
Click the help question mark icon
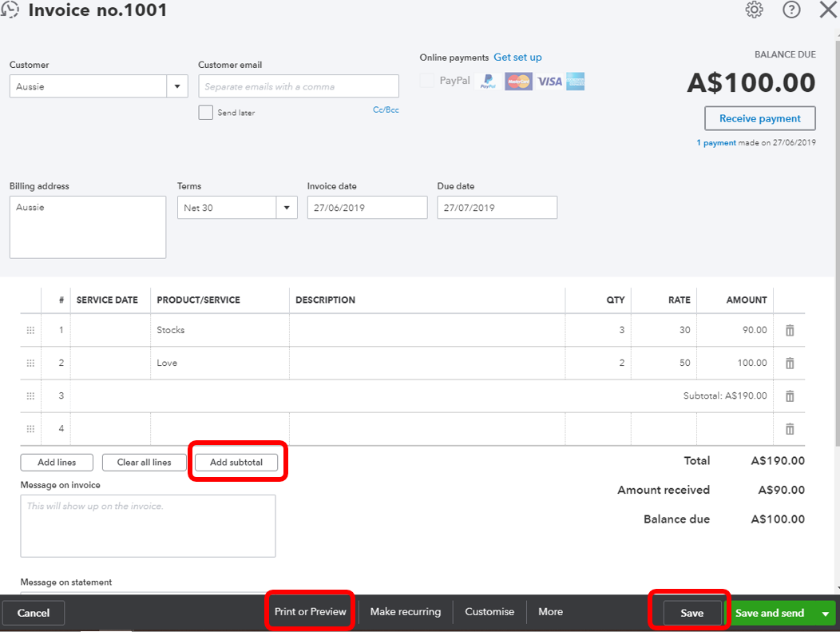coord(791,10)
